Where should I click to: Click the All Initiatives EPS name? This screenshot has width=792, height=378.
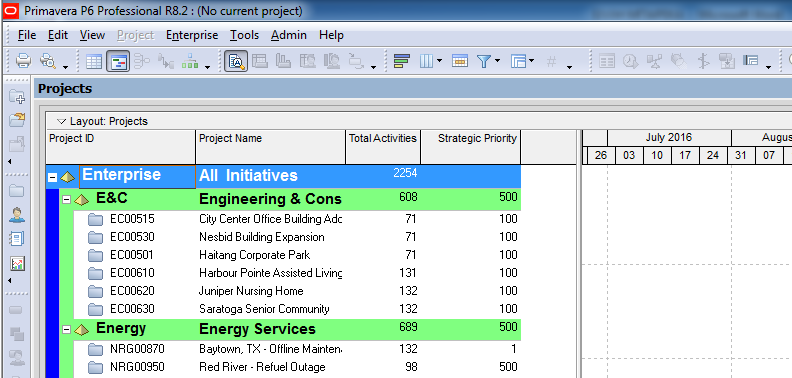[x=249, y=175]
